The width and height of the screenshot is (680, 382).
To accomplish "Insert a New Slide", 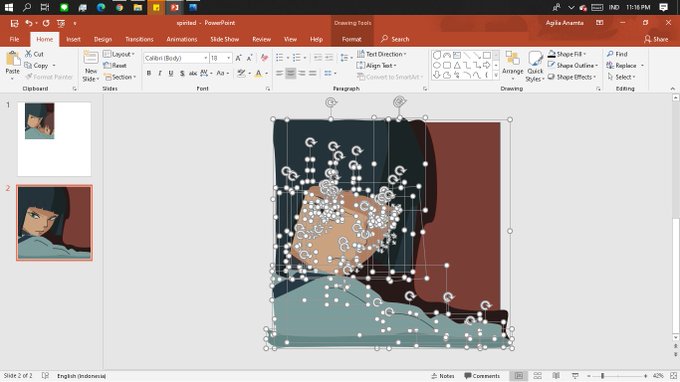I will [91, 66].
